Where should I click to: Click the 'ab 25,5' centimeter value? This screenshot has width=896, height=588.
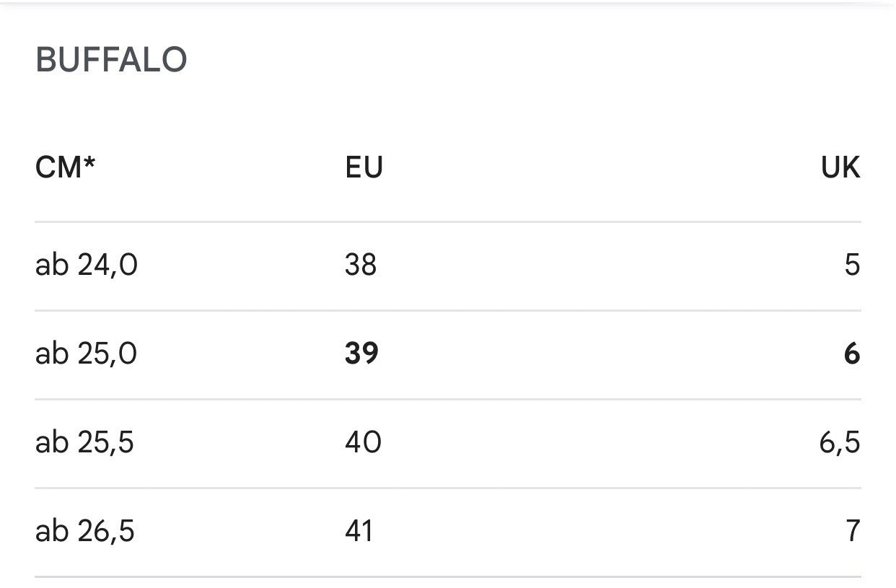pos(84,442)
